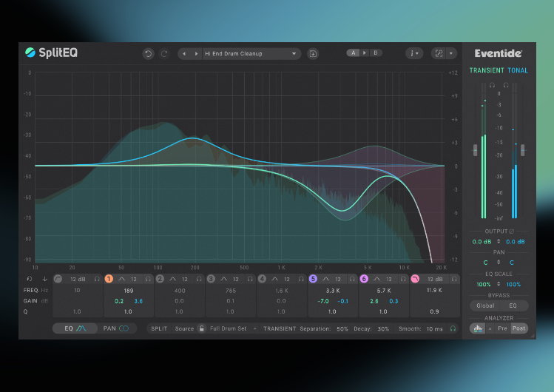The height and width of the screenshot is (392, 554).
Task: Enable the low-cut filter band
Action: click(x=58, y=279)
